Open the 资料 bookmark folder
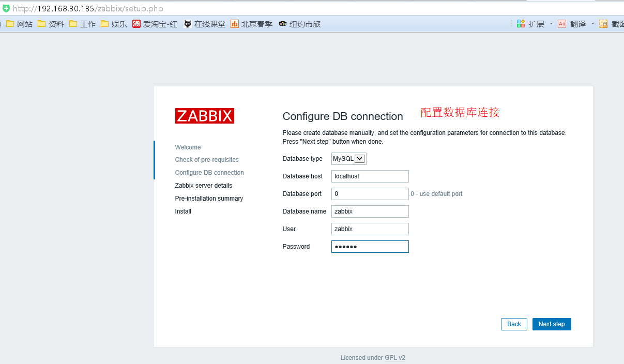This screenshot has height=364, width=624. 51,24
